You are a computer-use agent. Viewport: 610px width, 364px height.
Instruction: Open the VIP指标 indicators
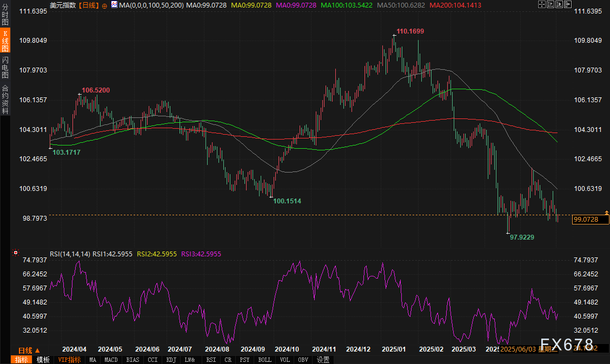pyautogui.click(x=69, y=360)
